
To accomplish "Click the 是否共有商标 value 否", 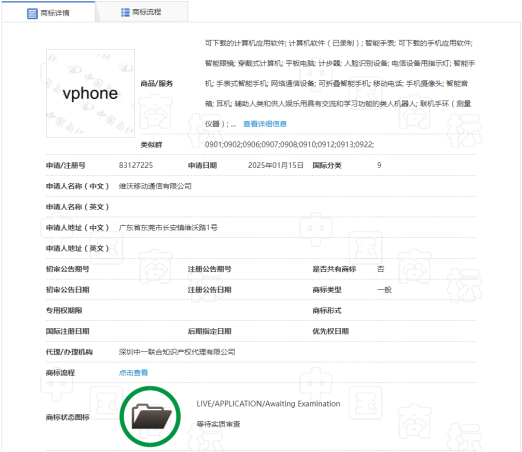I will [x=380, y=269].
